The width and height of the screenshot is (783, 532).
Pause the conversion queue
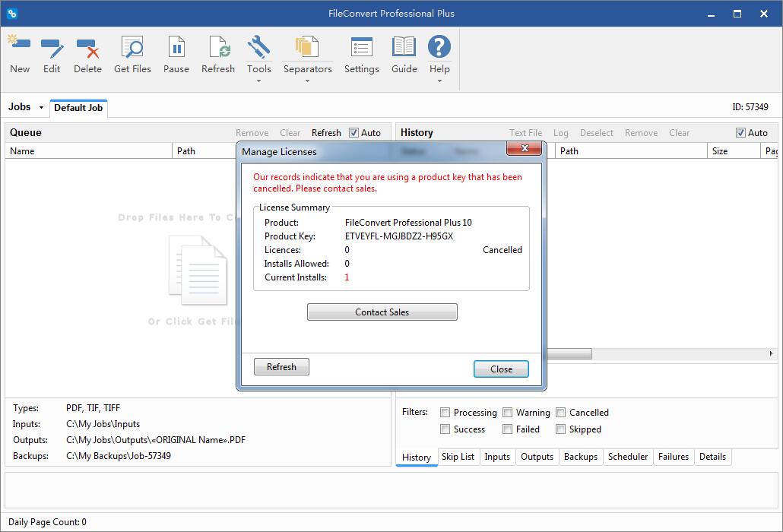[x=176, y=53]
